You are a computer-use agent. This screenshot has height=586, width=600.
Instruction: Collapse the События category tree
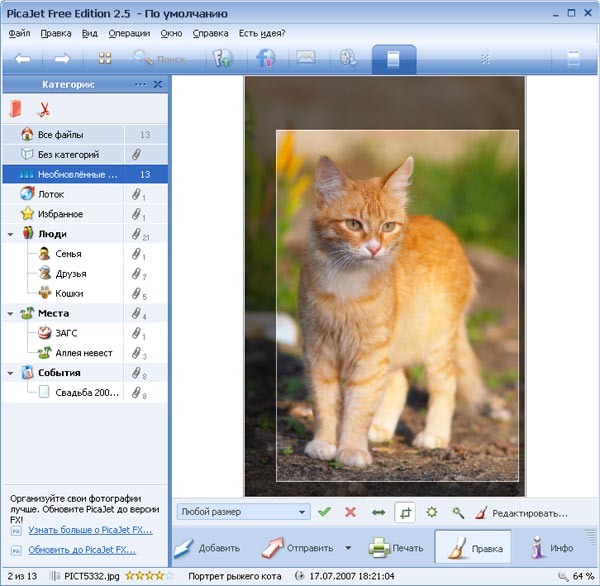coord(10,373)
